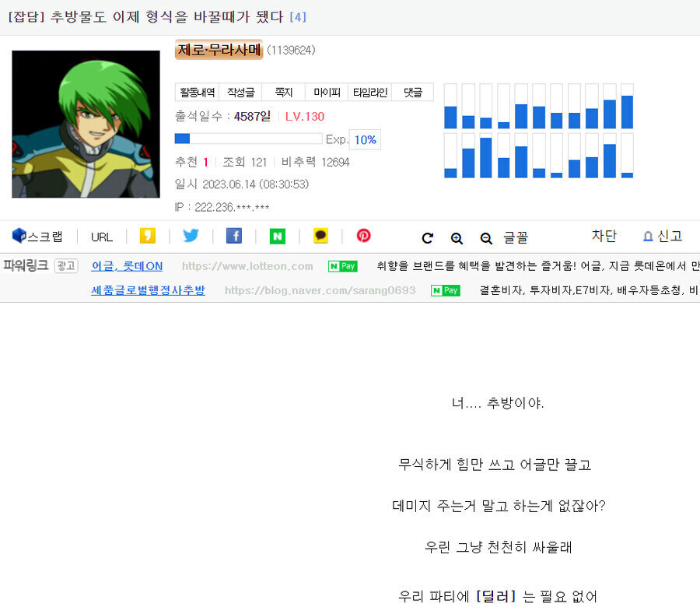700x614 pixels.
Task: Block the author using 차단
Action: (605, 236)
